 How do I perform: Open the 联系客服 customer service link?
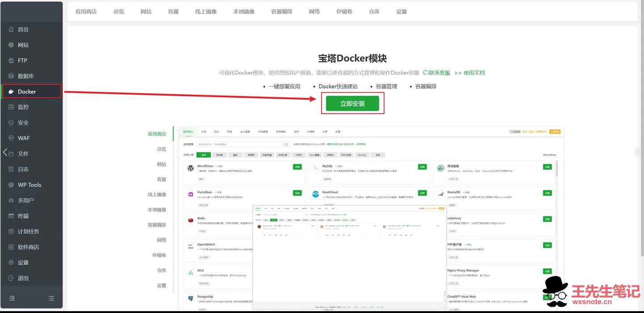click(437, 72)
